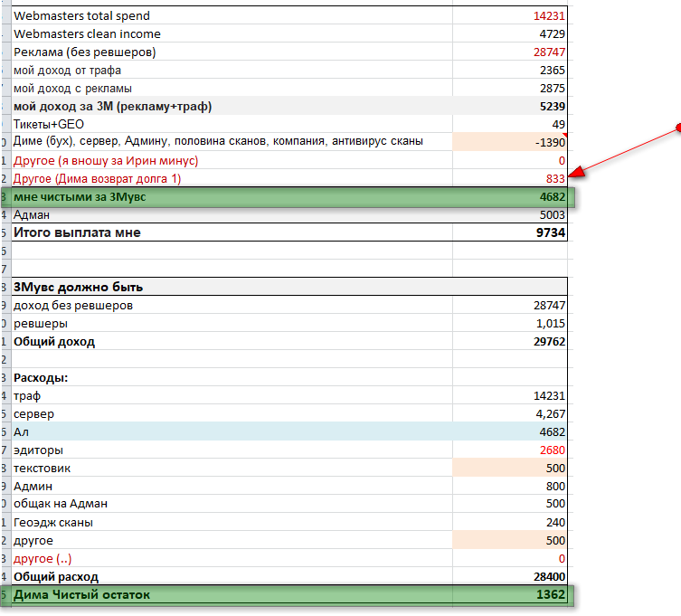Select the green 'Дима Чистый остаток' value 1362
This screenshot has height=616, width=681.
click(549, 595)
